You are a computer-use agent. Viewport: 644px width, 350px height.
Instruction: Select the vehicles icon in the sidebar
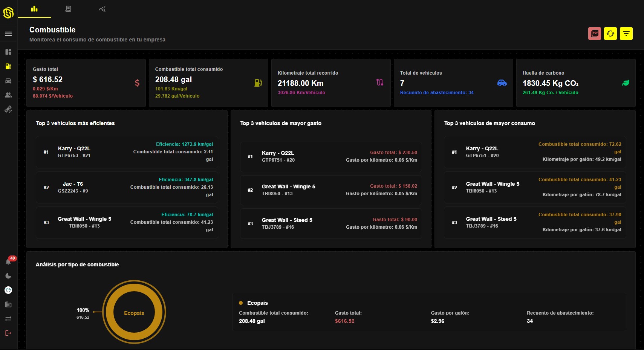coord(8,81)
